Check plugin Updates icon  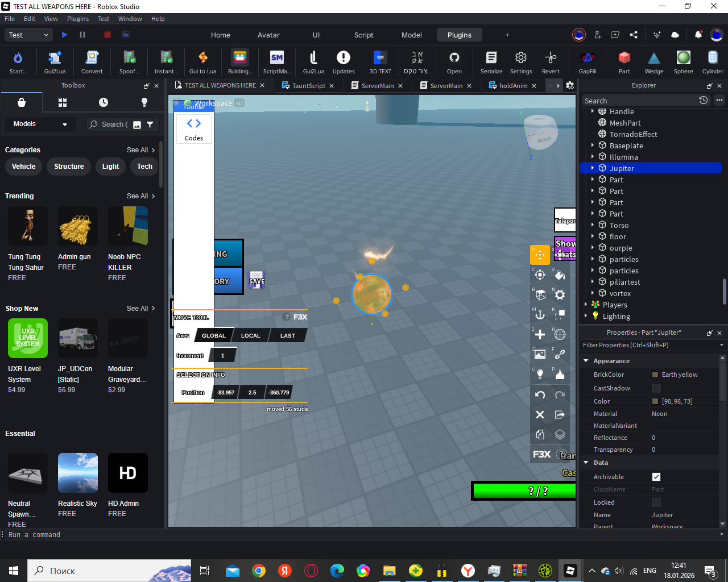tap(344, 62)
